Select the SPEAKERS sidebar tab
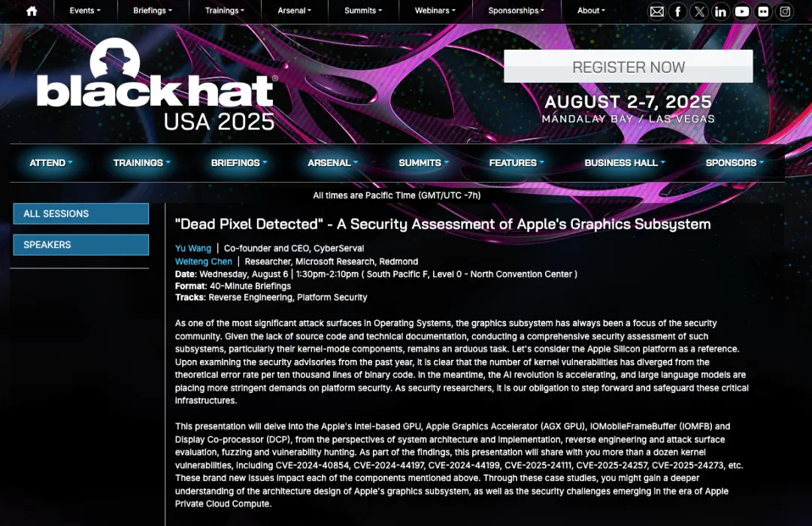Screen dimensions: 812x526 click(80, 245)
